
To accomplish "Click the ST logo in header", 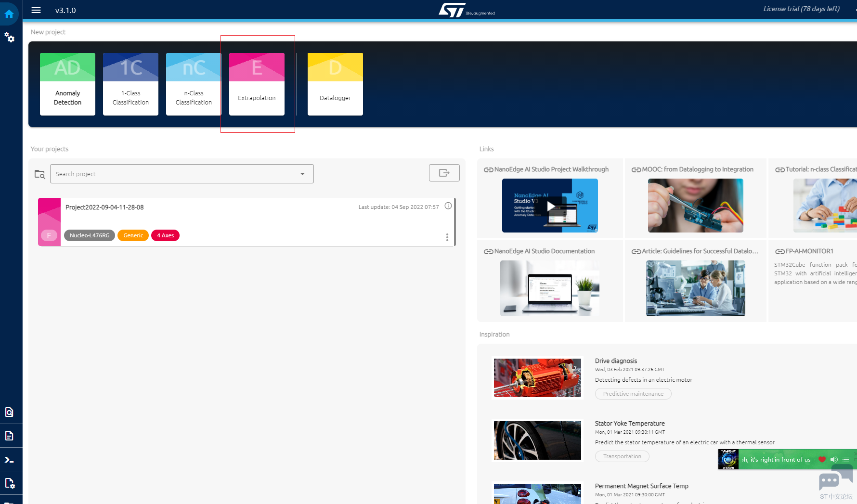I will [x=467, y=10].
